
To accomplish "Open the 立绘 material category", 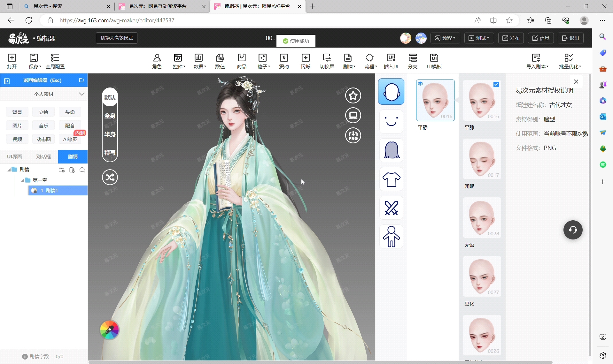I will (43, 112).
